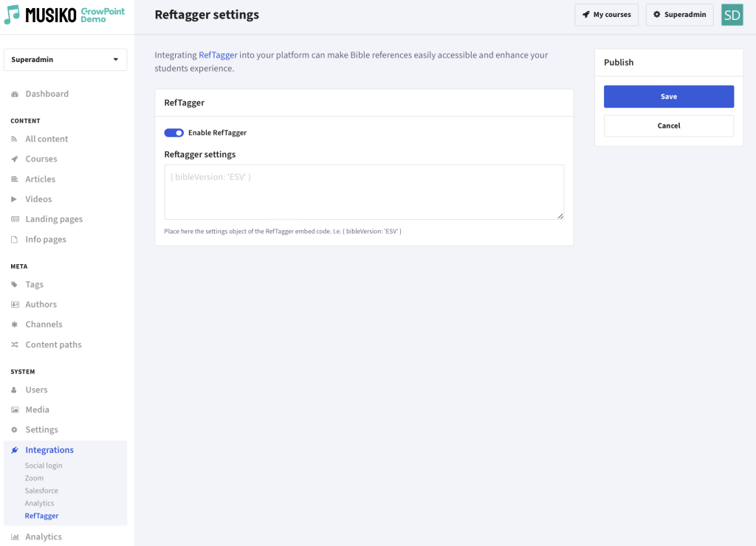The height and width of the screenshot is (546, 756).
Task: Click the rocket icon in My courses button
Action: (585, 15)
